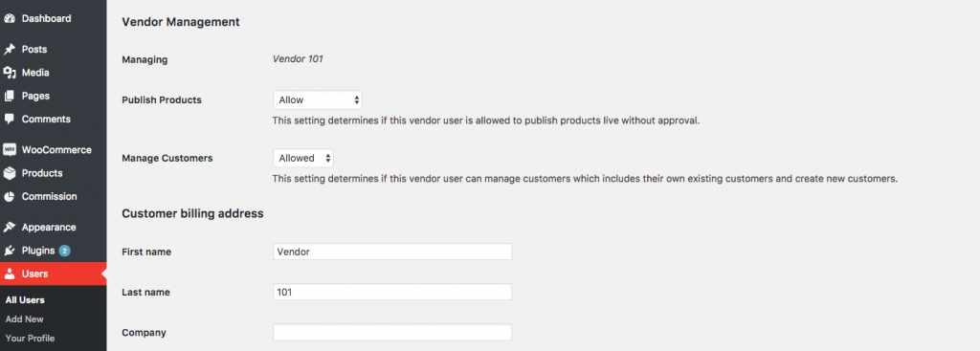980x351 pixels.
Task: Click the WooCommerce logo icon
Action: tap(10, 150)
